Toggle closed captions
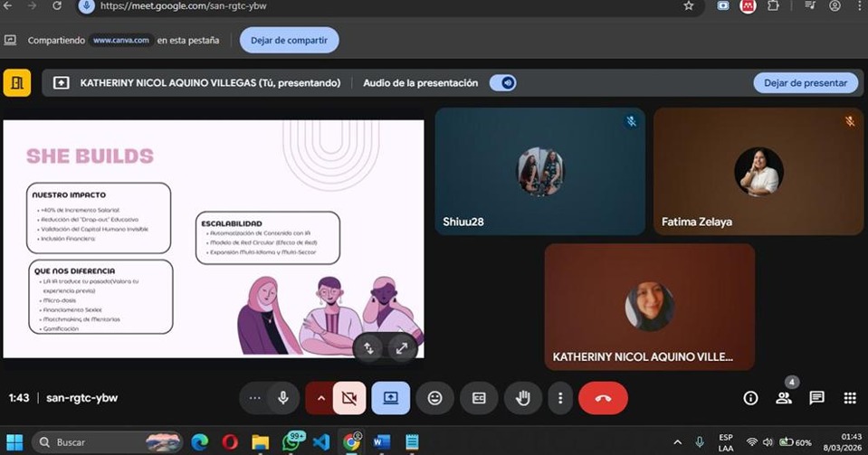Viewport: 868px width, 455px height. pos(479,398)
